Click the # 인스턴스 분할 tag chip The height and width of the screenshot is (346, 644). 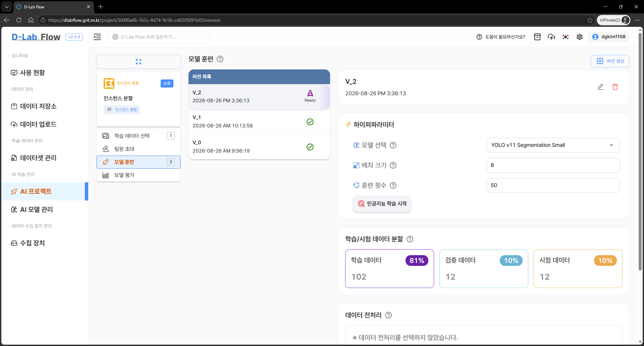tap(122, 110)
